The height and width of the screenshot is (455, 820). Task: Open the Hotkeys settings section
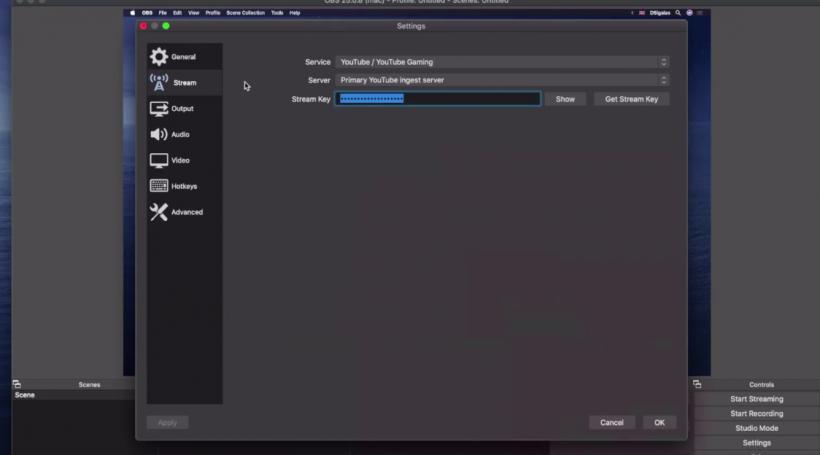tap(184, 187)
